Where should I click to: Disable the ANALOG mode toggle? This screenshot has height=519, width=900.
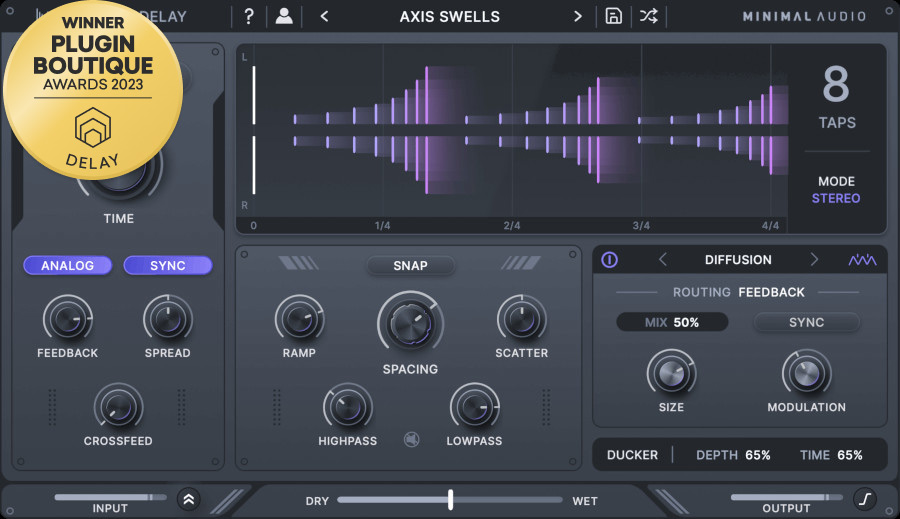tap(68, 265)
